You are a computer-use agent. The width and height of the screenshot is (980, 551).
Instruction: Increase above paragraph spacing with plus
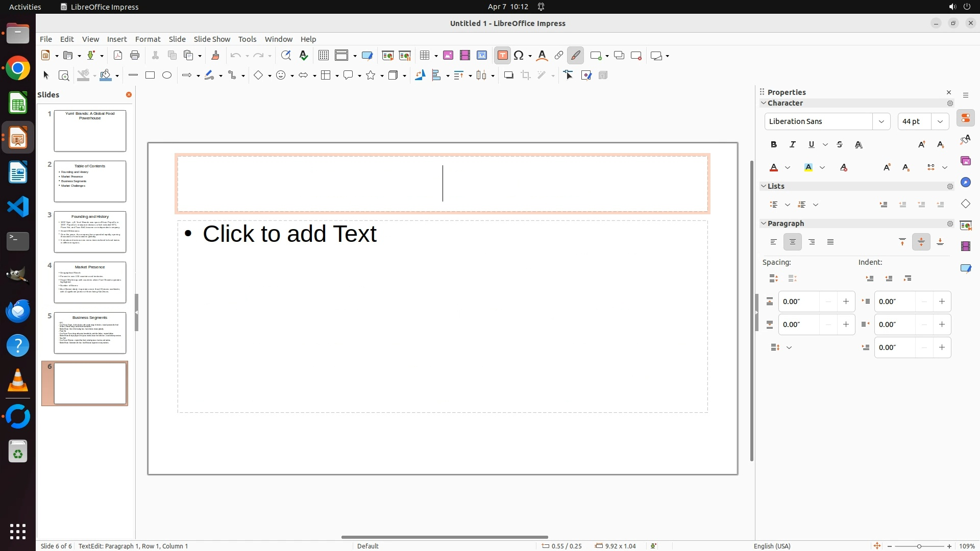point(846,302)
